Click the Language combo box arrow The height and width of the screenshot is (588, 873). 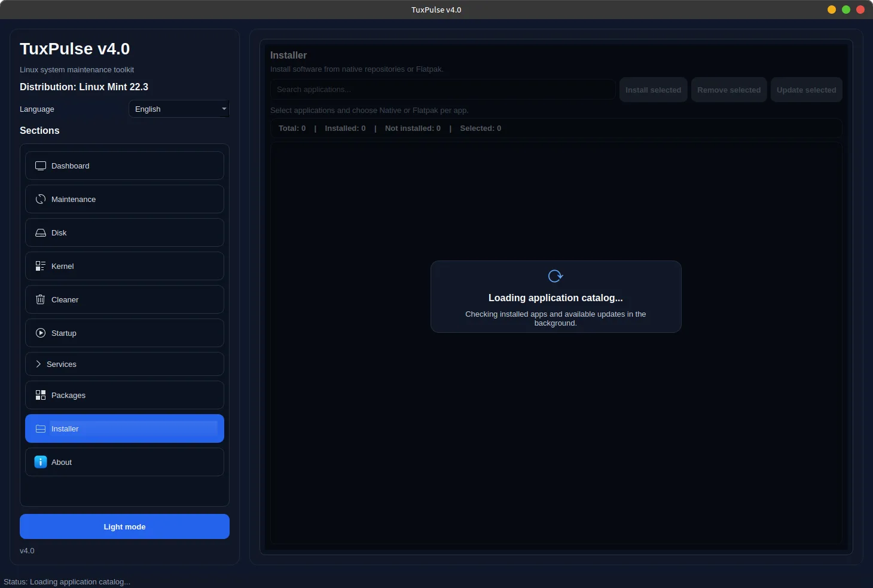pos(224,109)
